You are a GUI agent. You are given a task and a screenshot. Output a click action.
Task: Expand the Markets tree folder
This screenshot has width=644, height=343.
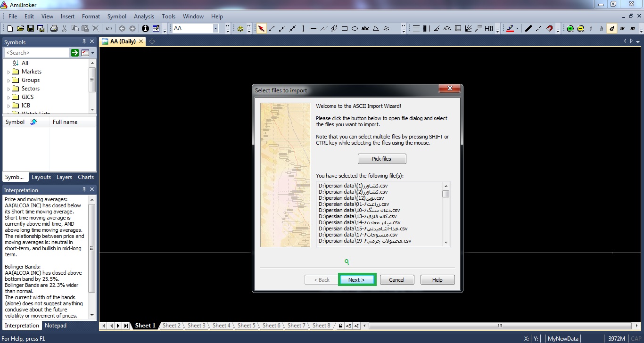(x=8, y=72)
